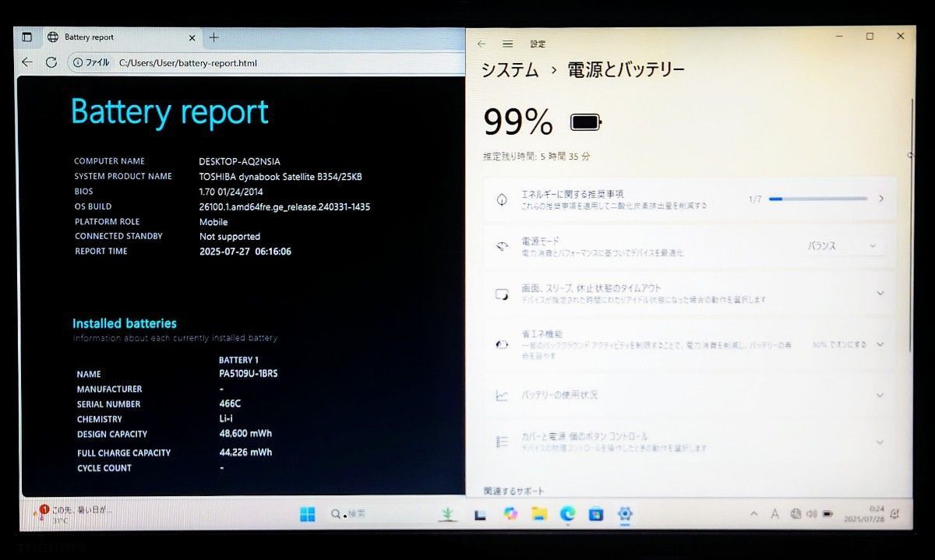Click the 推定残り時間 5 時間 35 分 text
Image resolution: width=935 pixels, height=560 pixels.
(537, 157)
